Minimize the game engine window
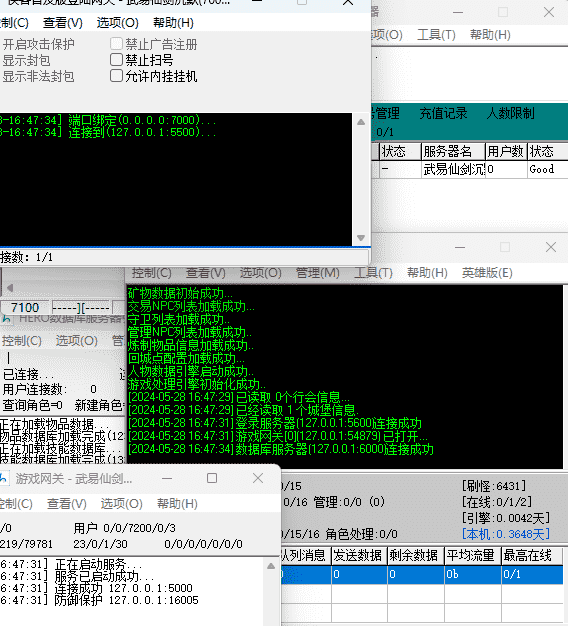568x626 pixels. tap(460, 247)
